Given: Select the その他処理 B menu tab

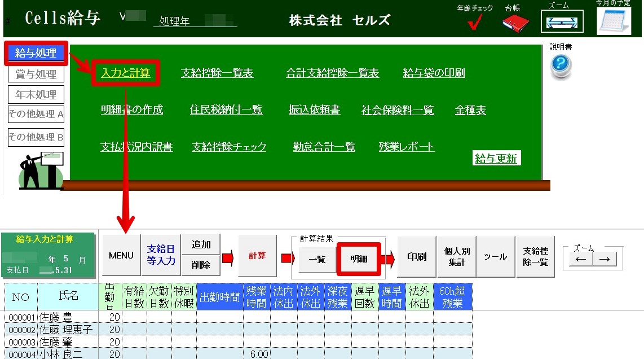Looking at the screenshot, I should tap(36, 137).
